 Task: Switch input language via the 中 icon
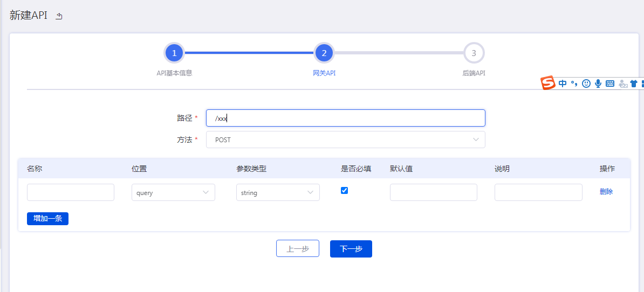tap(563, 84)
